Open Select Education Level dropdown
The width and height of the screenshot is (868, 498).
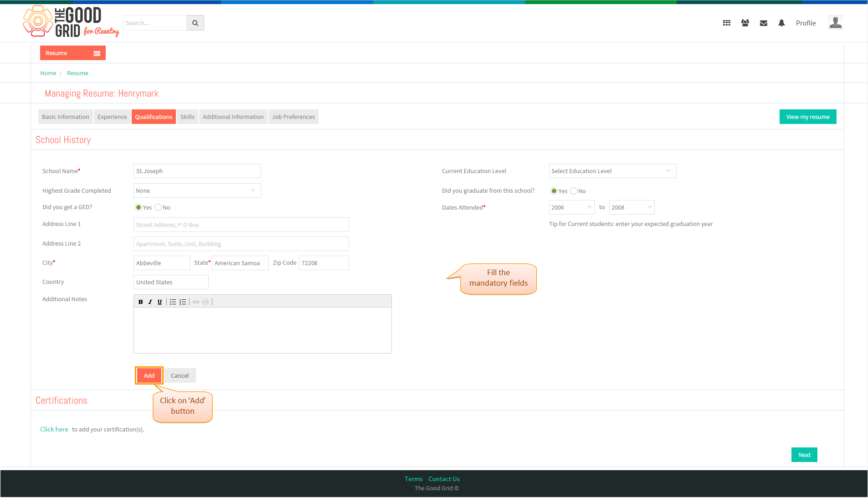[612, 171]
